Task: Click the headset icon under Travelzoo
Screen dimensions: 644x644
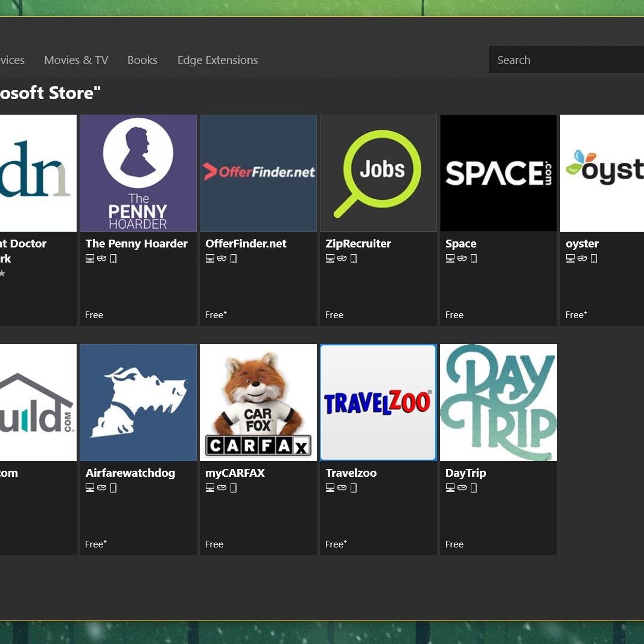Action: pos(342,488)
